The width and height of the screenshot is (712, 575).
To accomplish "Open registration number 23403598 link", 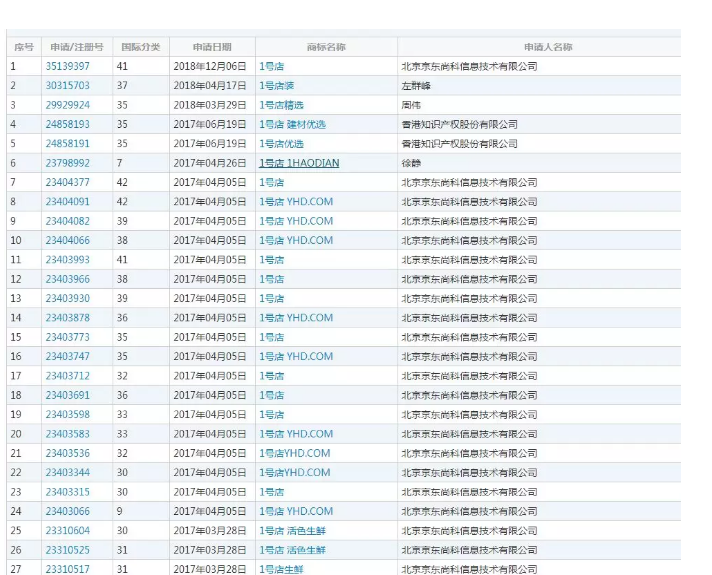I will click(67, 415).
